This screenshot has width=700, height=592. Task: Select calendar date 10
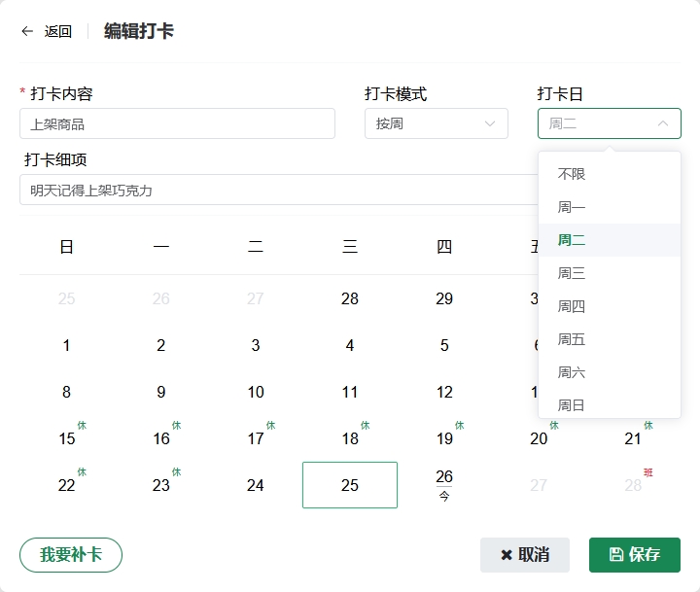tap(256, 392)
